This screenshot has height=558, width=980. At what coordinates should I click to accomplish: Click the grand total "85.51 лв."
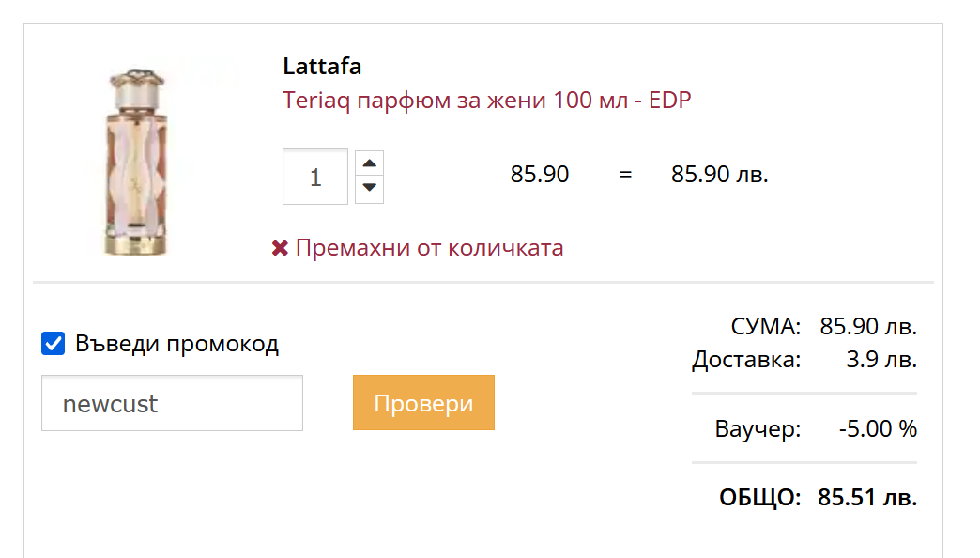(866, 498)
